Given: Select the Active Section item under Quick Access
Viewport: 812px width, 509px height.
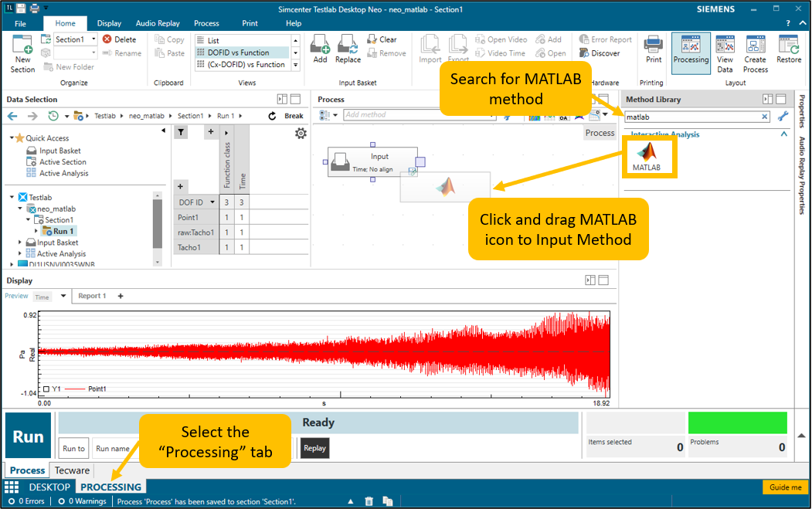Looking at the screenshot, I should click(x=56, y=162).
